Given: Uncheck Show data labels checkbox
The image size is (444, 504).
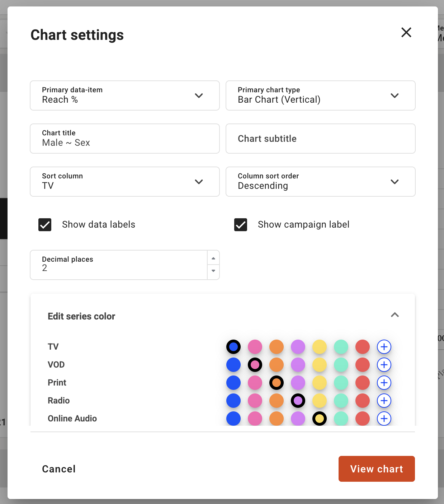Looking at the screenshot, I should [45, 225].
